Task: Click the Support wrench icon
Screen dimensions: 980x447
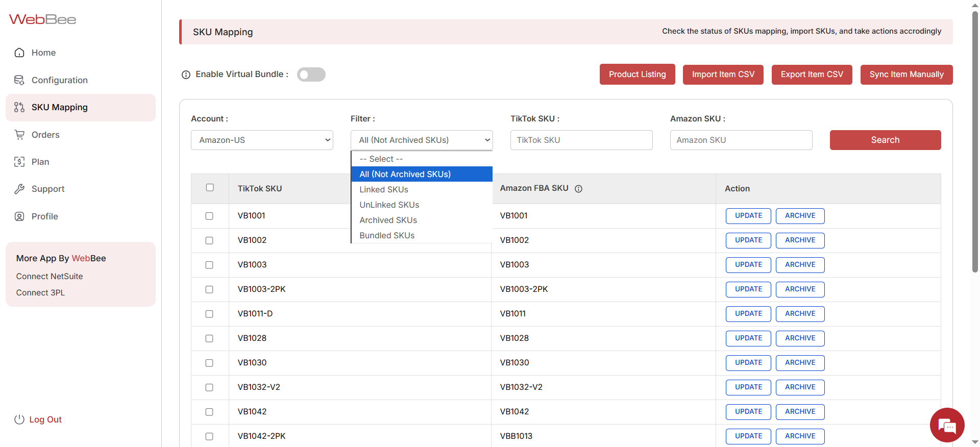Action: pos(19,189)
